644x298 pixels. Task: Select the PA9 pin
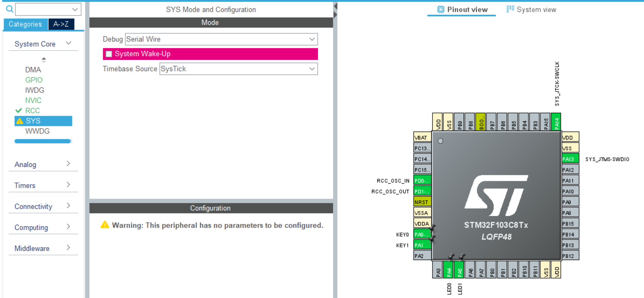[570, 202]
